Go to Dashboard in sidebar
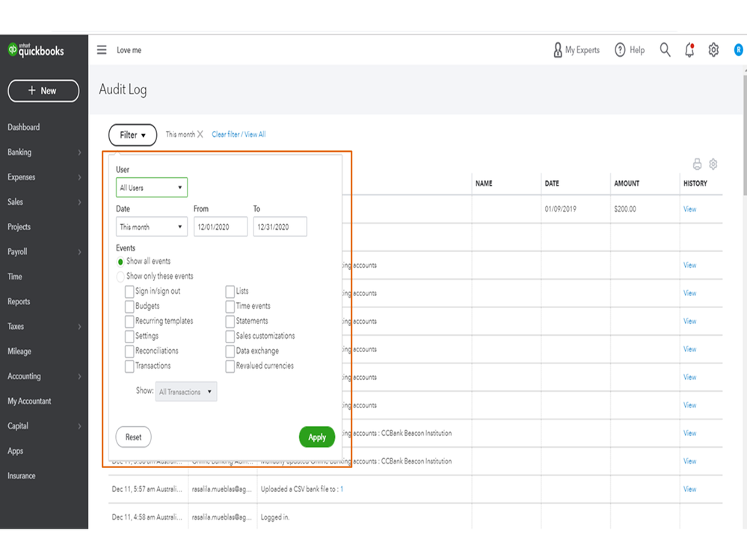 (x=24, y=127)
